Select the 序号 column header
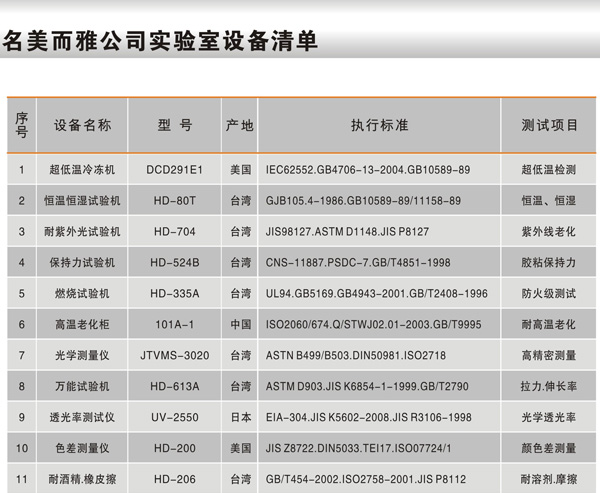Image resolution: width=600 pixels, height=493 pixels. 22,125
